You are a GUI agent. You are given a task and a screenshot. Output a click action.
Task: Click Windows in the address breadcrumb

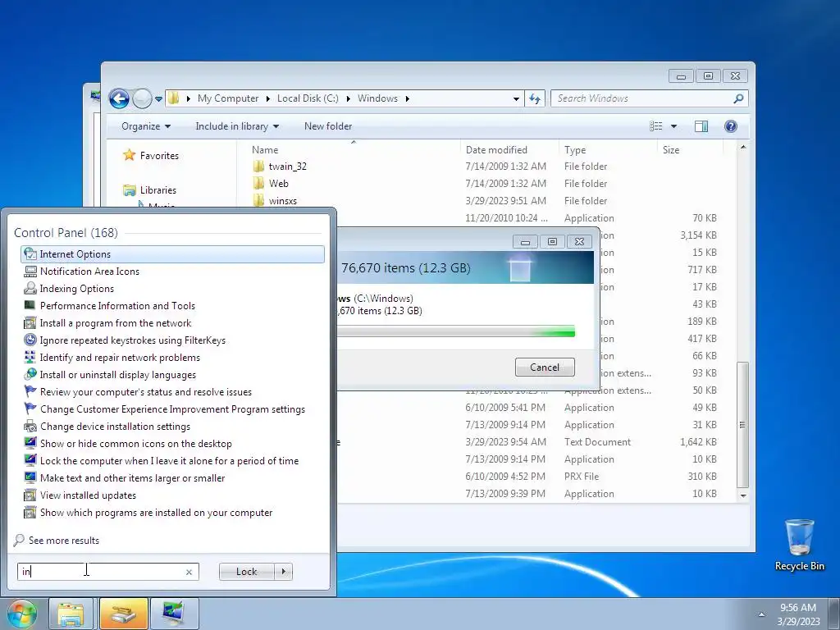377,98
